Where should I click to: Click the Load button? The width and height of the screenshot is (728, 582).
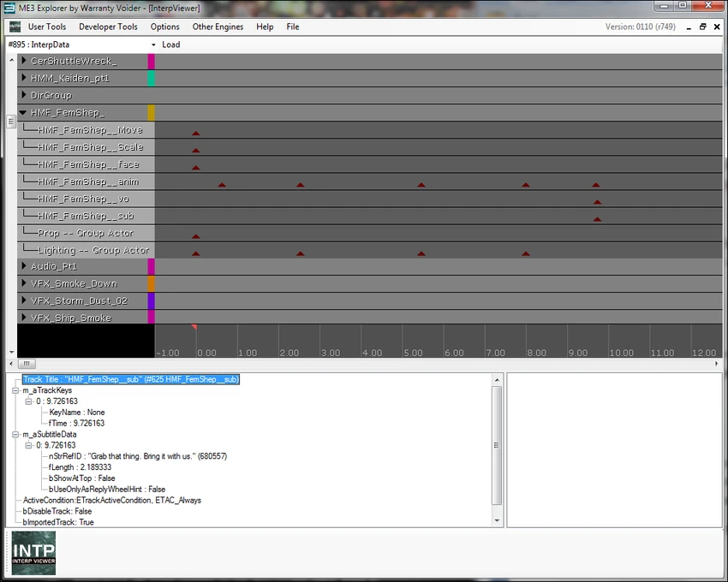coord(171,45)
